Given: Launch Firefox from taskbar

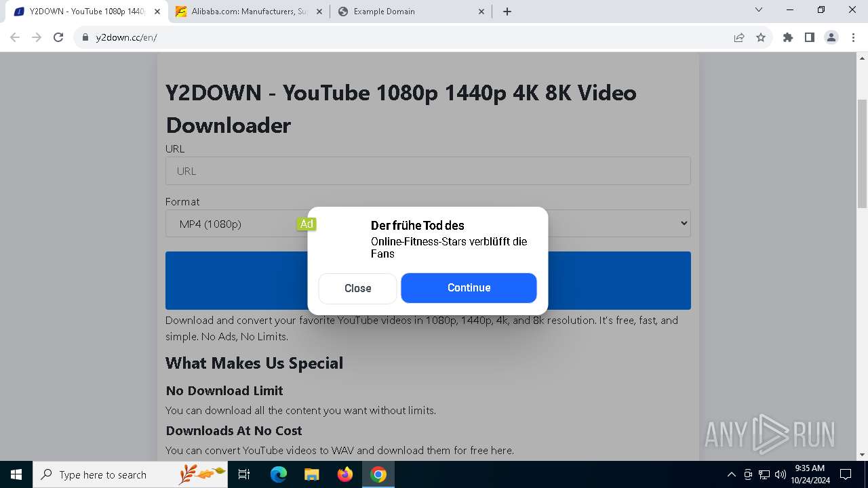Looking at the screenshot, I should [345, 474].
